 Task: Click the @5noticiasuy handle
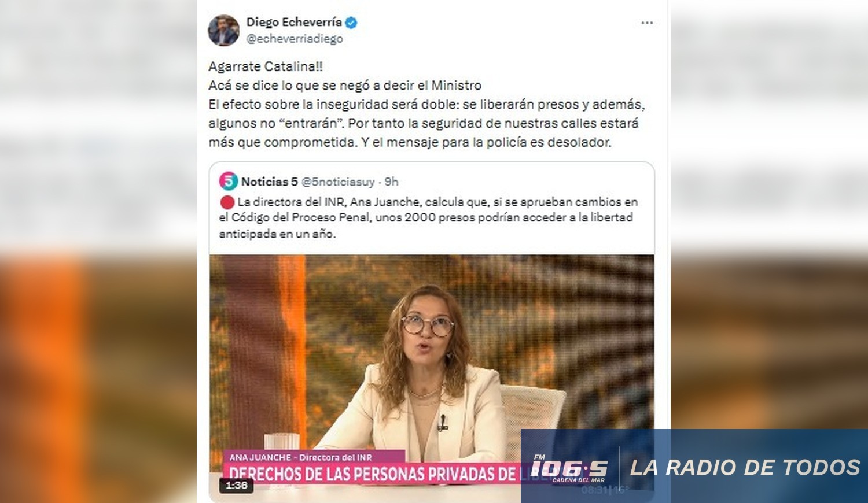click(x=338, y=182)
